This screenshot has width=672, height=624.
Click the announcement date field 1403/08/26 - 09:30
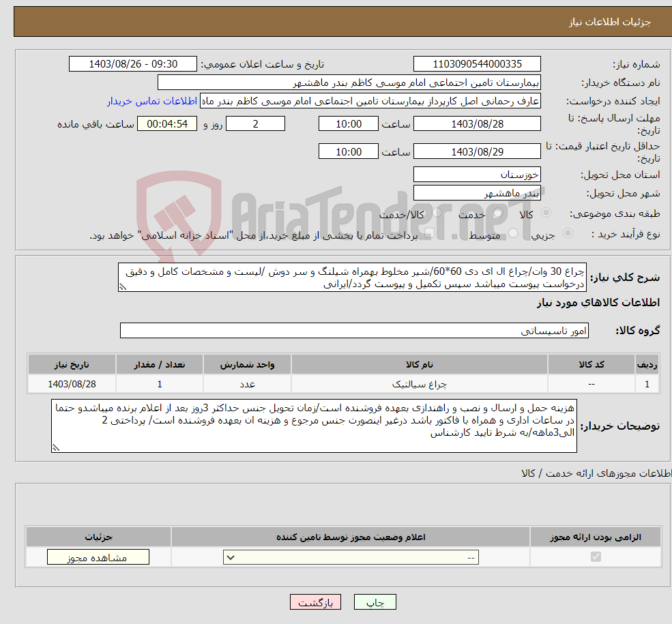(x=133, y=64)
